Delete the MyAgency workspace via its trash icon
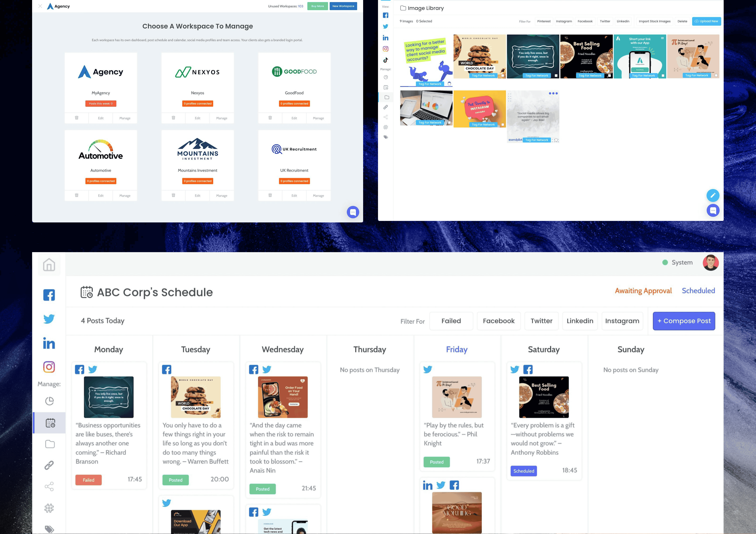 pos(77,118)
